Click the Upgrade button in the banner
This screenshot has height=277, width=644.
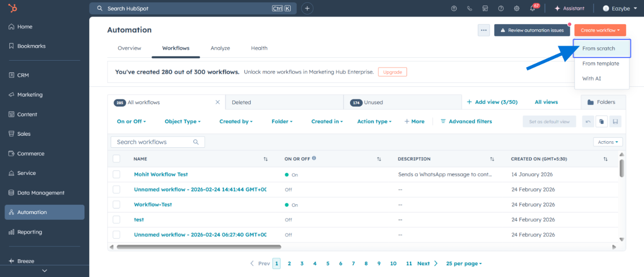(x=392, y=72)
